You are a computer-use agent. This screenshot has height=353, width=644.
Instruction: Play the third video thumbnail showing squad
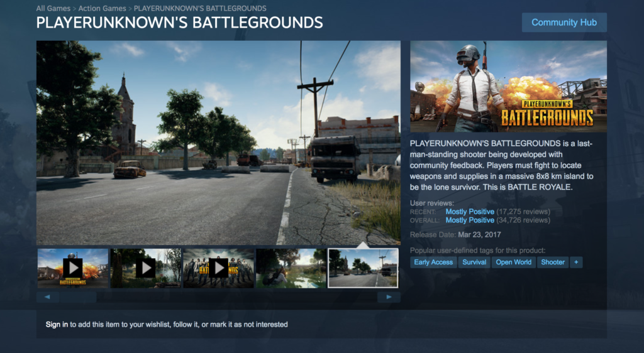[x=218, y=268]
